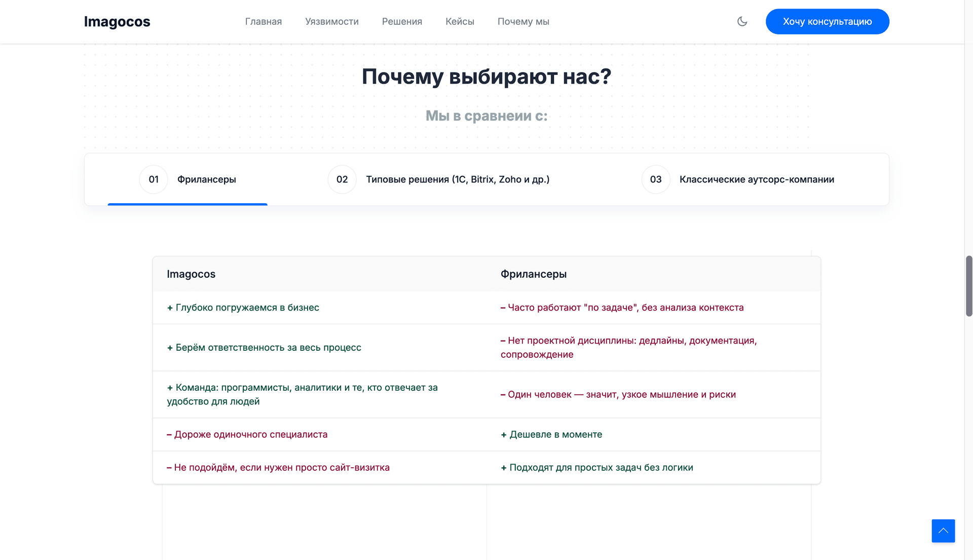The height and width of the screenshot is (560, 973).
Task: Click the page scrollbar thumb
Action: 968,286
